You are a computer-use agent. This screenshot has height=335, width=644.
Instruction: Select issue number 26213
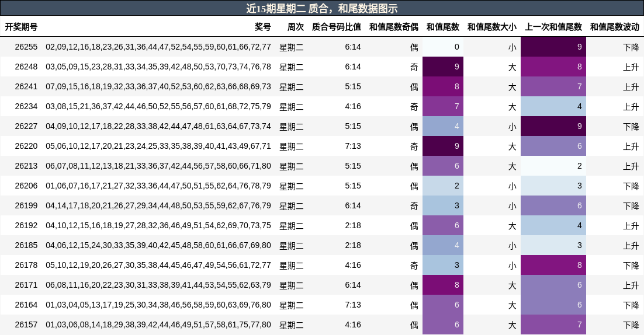coord(26,166)
